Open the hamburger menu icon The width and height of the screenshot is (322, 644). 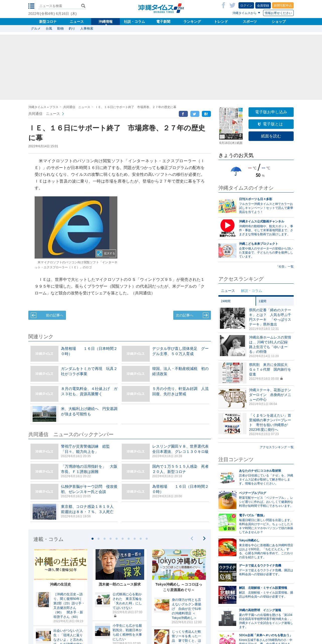tap(31, 6)
